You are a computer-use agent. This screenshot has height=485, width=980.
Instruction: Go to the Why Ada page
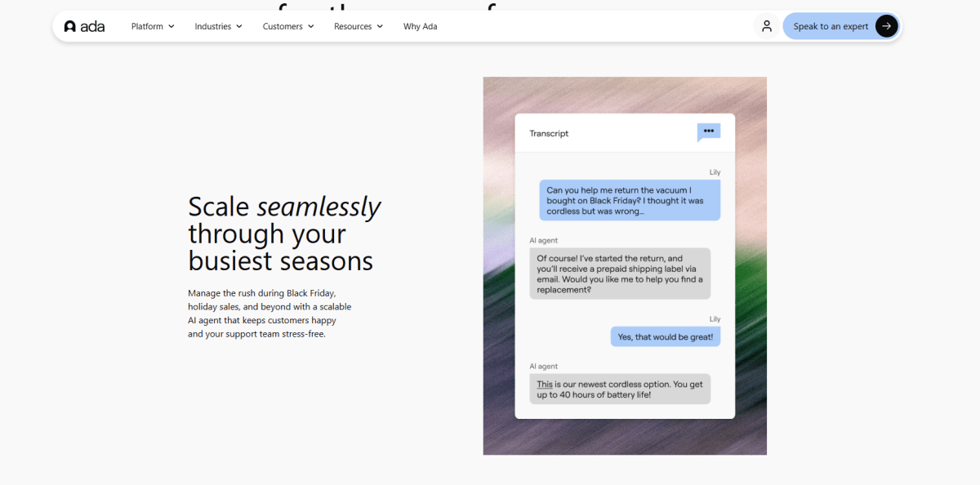(420, 26)
